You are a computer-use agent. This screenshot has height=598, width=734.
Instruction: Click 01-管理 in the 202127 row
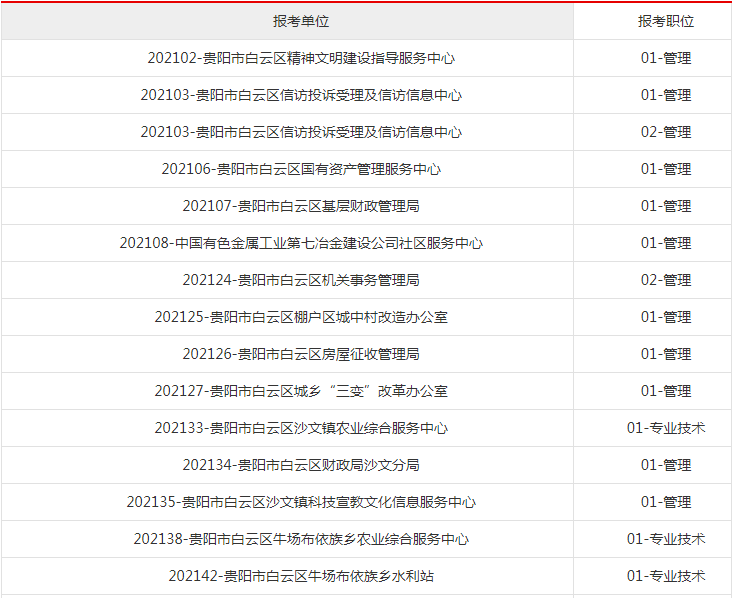666,391
